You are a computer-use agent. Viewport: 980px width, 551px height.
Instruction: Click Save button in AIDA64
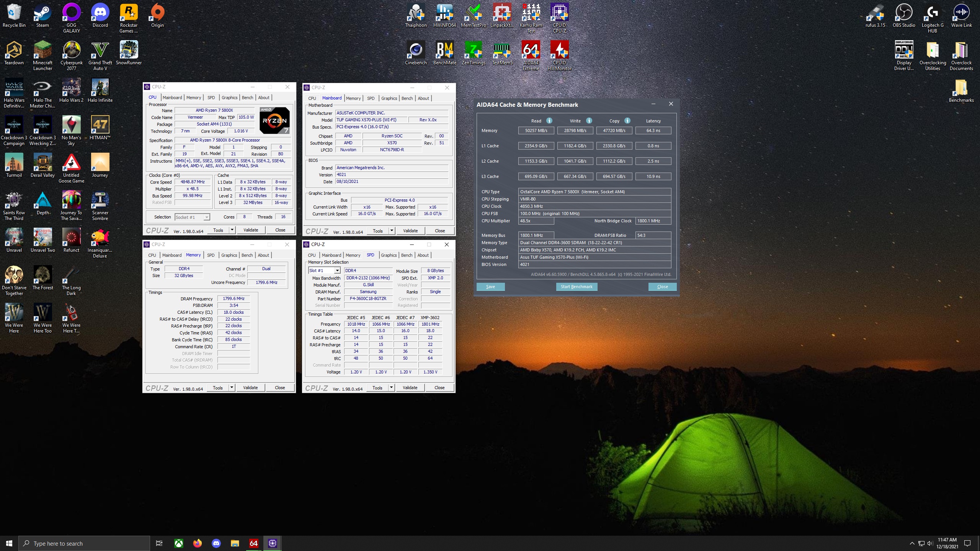pyautogui.click(x=490, y=287)
